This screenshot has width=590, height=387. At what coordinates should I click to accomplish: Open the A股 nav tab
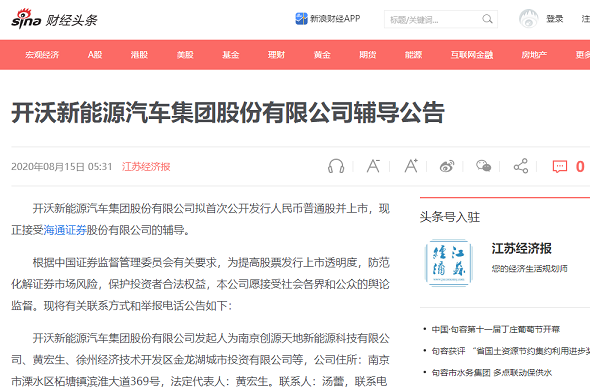(x=95, y=55)
